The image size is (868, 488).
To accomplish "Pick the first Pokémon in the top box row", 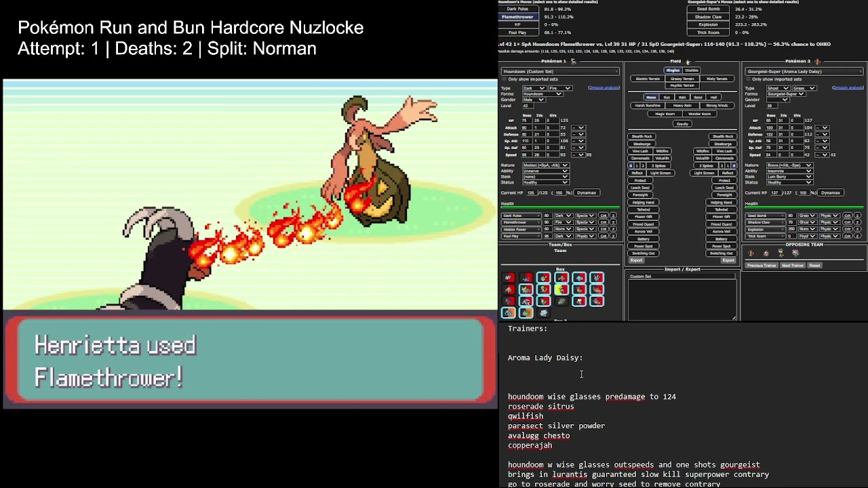I will pos(509,277).
